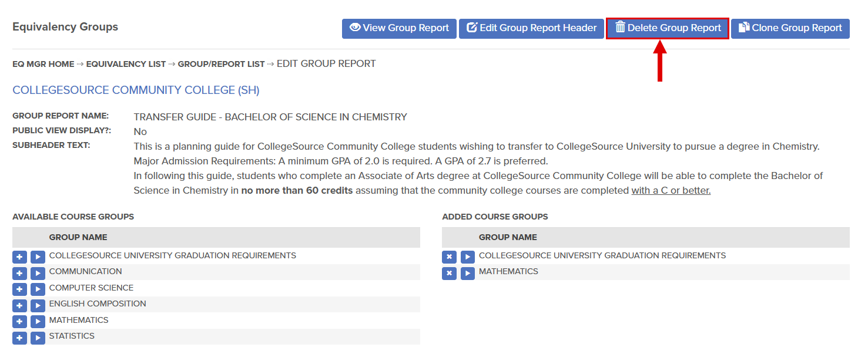868x354 pixels.
Task: Click MATHEMATICS text in available course groups
Action: tap(79, 321)
